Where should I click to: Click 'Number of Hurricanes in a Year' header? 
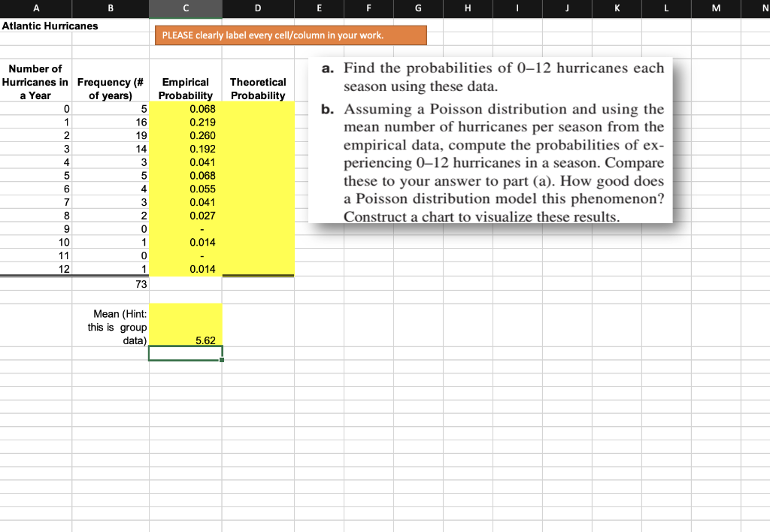pos(35,82)
